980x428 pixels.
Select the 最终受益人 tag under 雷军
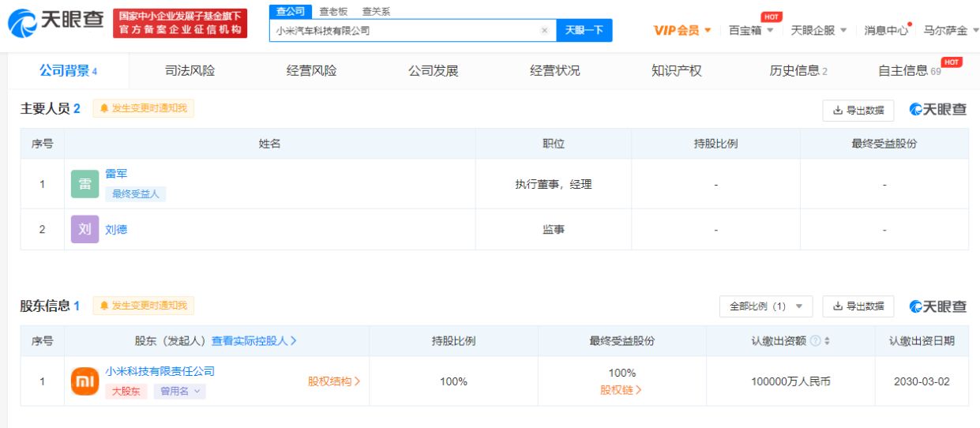[135, 194]
